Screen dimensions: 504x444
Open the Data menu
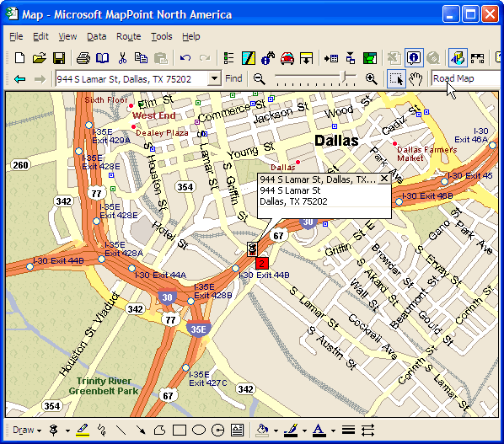[x=97, y=36]
